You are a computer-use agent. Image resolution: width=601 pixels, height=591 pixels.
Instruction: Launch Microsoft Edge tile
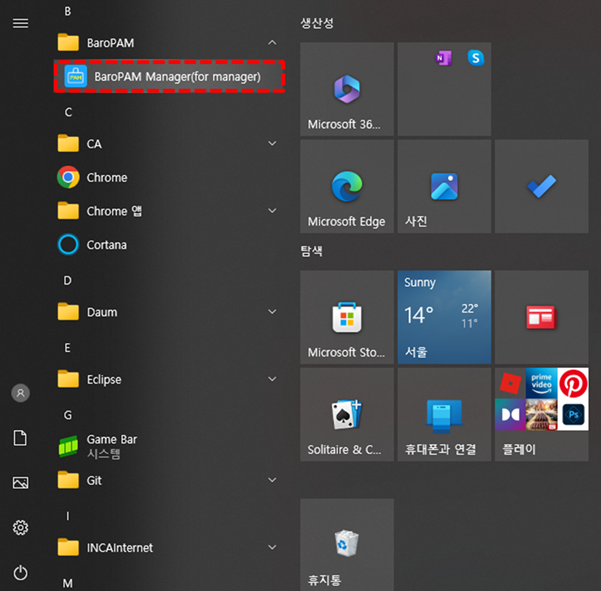click(347, 186)
